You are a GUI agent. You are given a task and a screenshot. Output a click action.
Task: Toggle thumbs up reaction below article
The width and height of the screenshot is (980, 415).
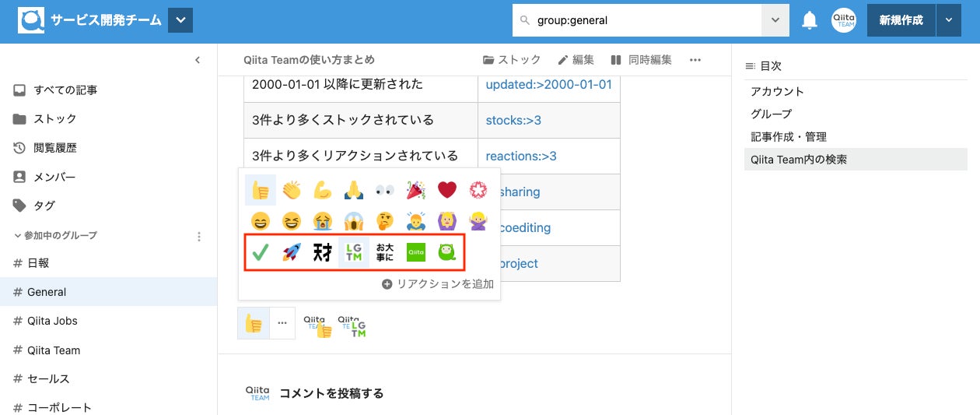click(x=254, y=323)
